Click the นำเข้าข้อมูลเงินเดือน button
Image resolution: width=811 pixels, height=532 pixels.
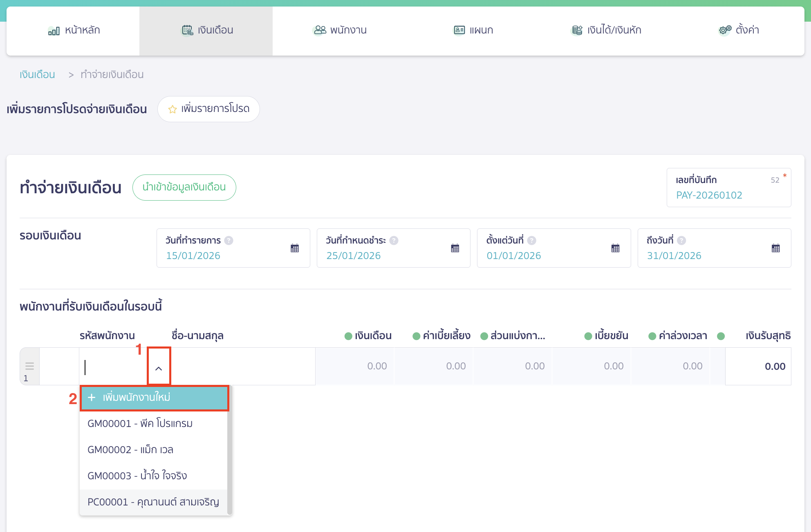pyautogui.click(x=184, y=187)
